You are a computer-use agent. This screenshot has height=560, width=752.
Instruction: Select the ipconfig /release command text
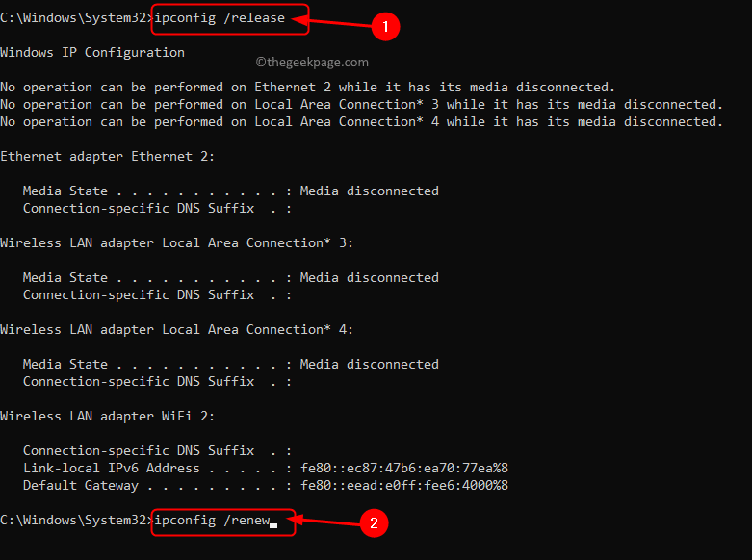pos(220,18)
